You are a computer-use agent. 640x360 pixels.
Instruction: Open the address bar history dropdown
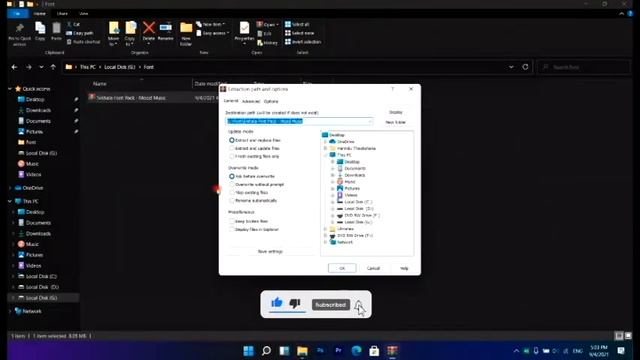point(511,67)
